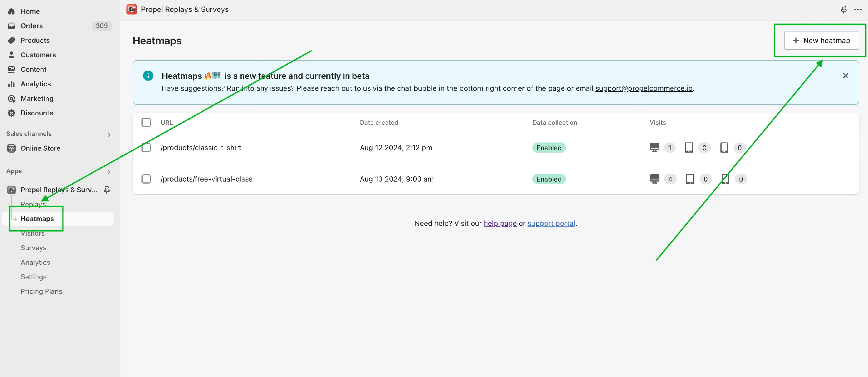
Task: Click tablet visits icon for classic-t-shirt
Action: [689, 147]
